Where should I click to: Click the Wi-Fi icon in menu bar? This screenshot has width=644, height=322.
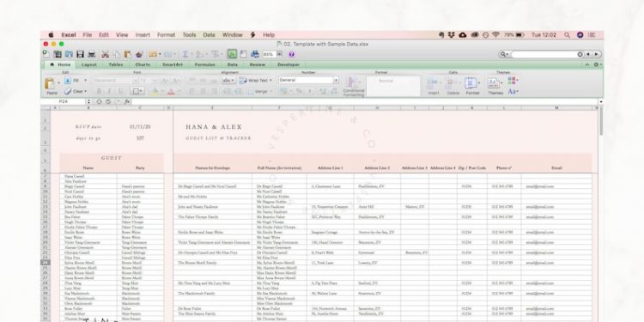[495, 35]
